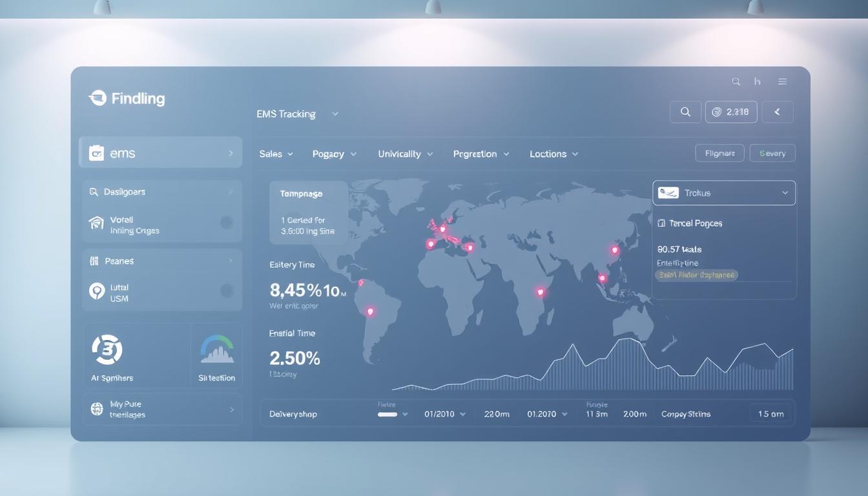Open the Sales tab
The width and height of the screenshot is (868, 496).
pyautogui.click(x=276, y=154)
